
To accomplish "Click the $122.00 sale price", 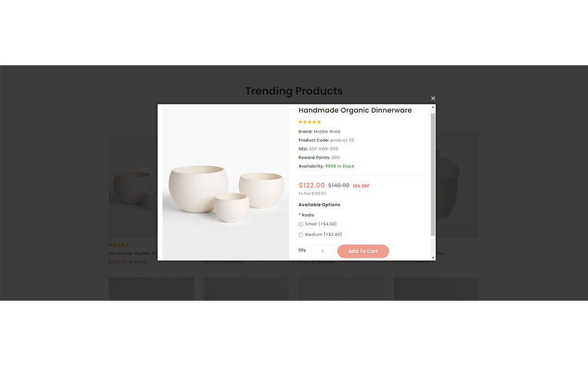I will [x=311, y=185].
